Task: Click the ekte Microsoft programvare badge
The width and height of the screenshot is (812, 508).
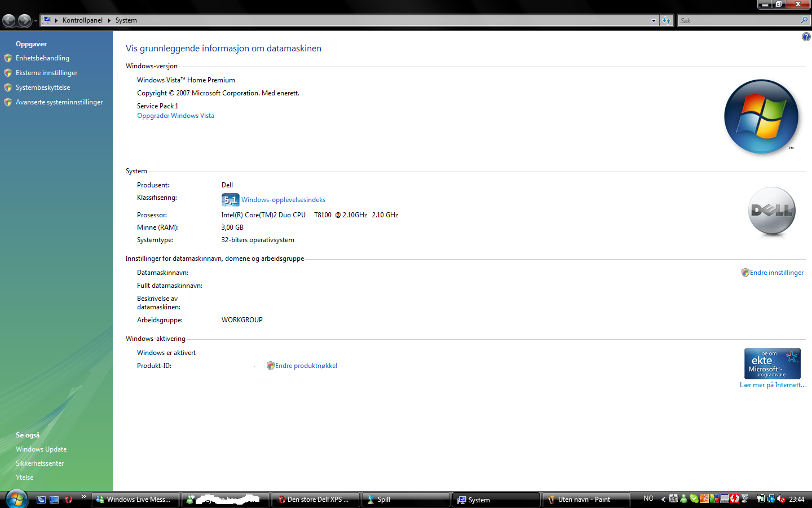Action: [x=772, y=364]
